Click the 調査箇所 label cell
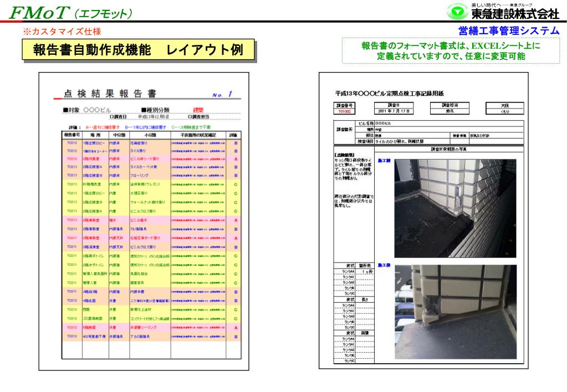This screenshot has width=567, height=392. pos(344,130)
